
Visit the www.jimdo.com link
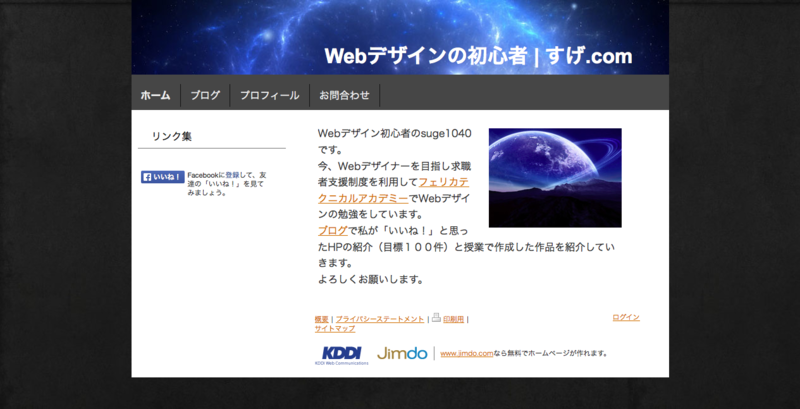pos(467,353)
